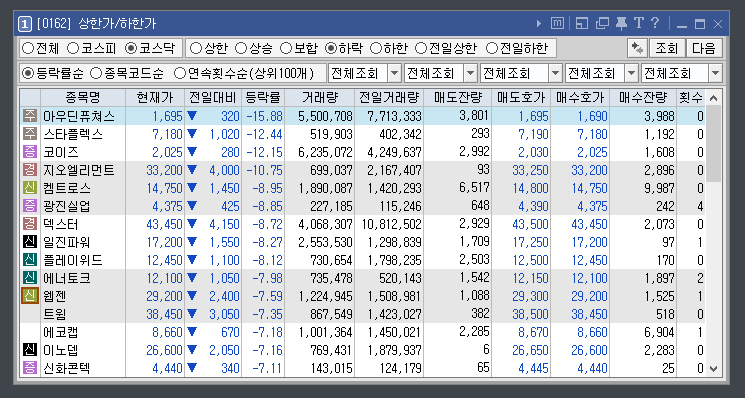Click the 신 badge icon for 이노뎁

tap(29, 350)
